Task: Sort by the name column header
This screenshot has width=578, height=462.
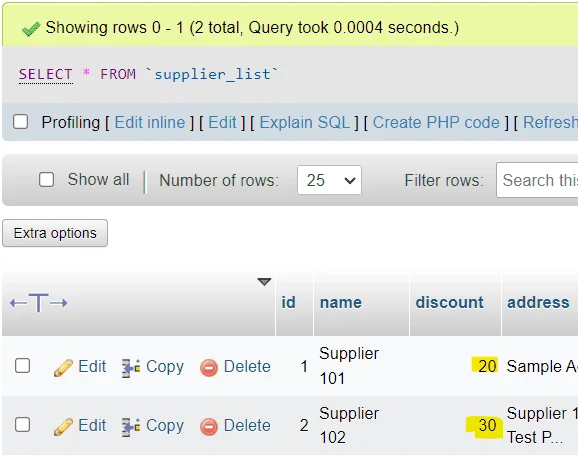Action: [x=341, y=303]
